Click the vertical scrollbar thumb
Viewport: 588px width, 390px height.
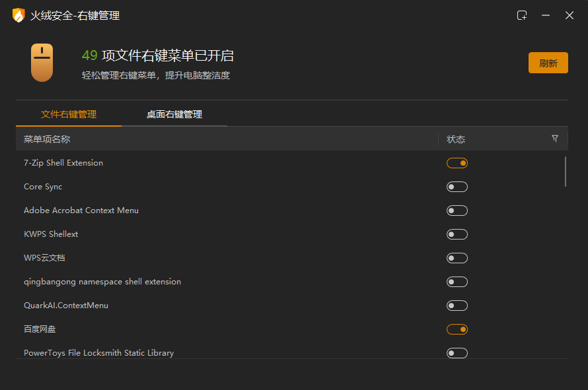point(566,172)
